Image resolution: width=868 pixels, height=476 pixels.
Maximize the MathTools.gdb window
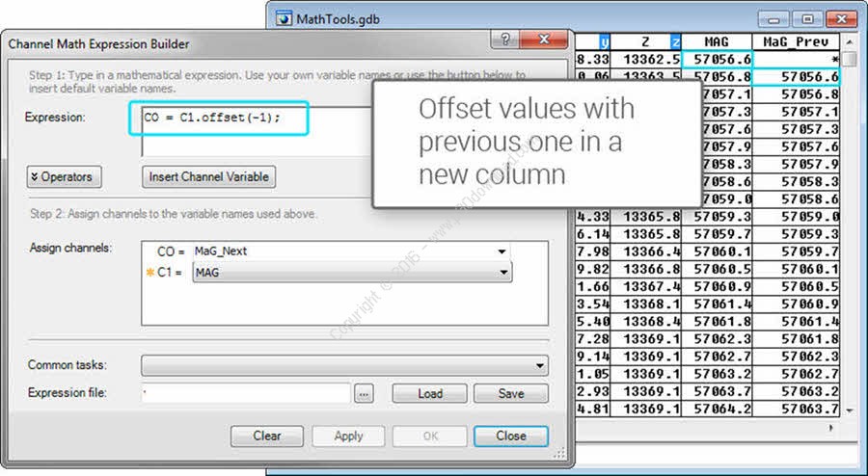807,19
